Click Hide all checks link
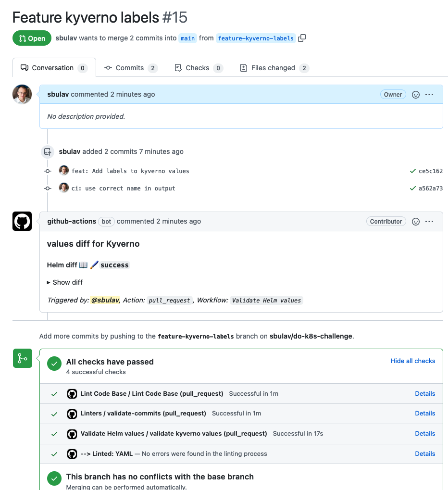The width and height of the screenshot is (448, 490). tap(413, 361)
